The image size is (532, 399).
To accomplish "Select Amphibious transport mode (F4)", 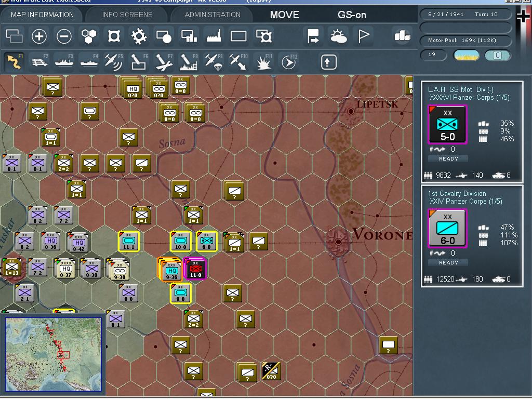I will click(x=89, y=62).
